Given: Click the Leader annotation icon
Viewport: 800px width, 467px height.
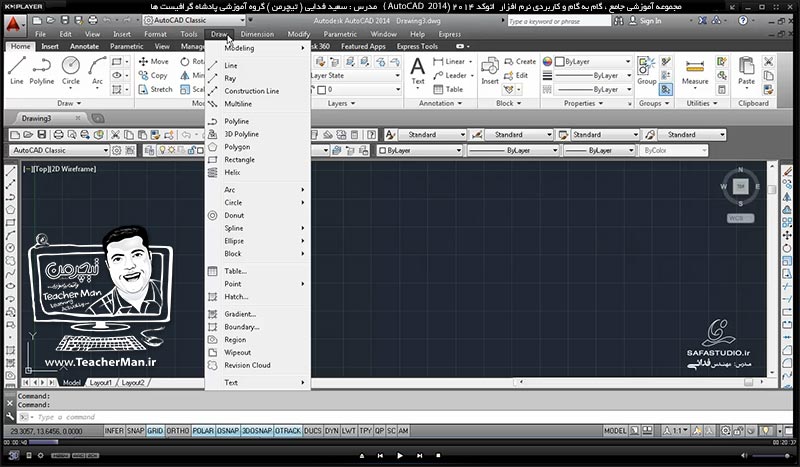Looking at the screenshot, I should coord(438,76).
